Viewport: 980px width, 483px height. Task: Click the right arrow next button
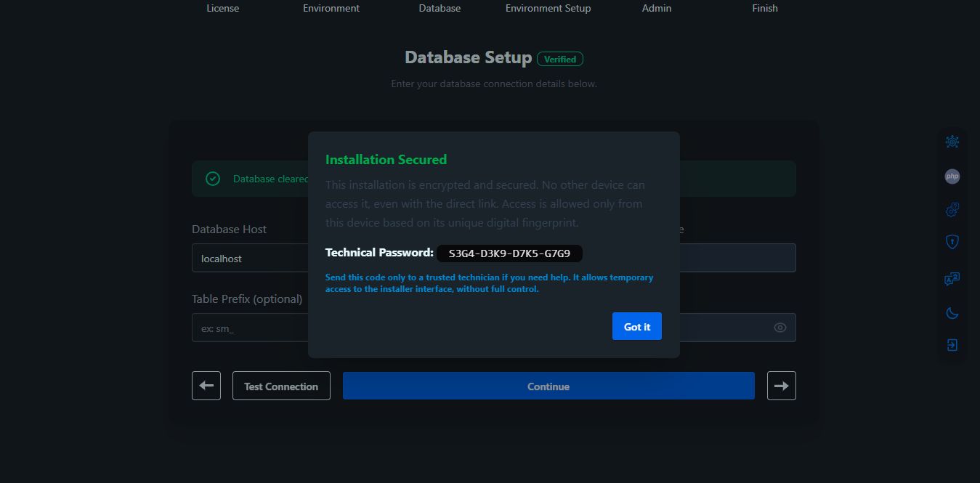pyautogui.click(x=782, y=386)
